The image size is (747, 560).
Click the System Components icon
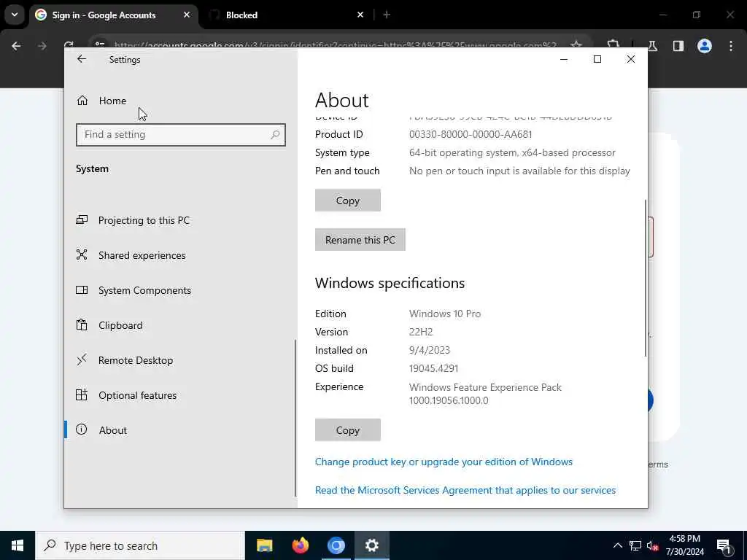(82, 290)
